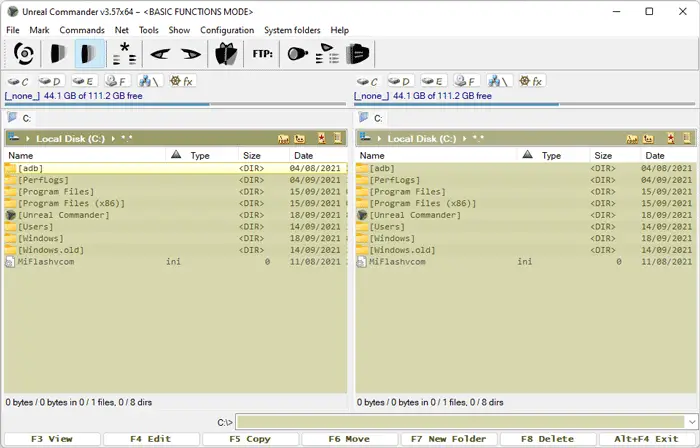Open the select group asterisk tool
This screenshot has width=700, height=448.
[125, 54]
